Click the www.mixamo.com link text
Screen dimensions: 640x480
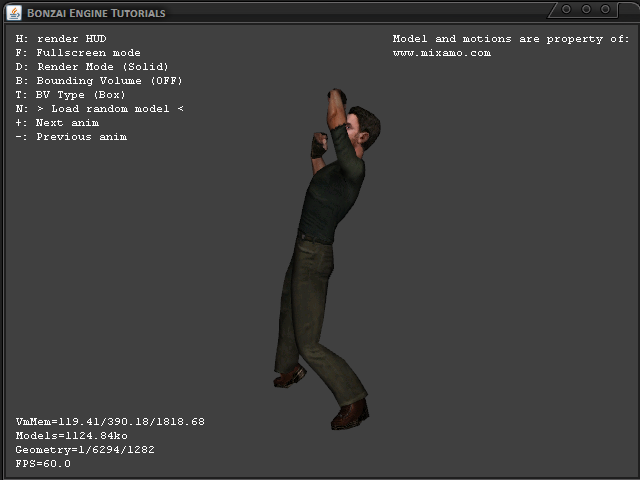coord(441,53)
